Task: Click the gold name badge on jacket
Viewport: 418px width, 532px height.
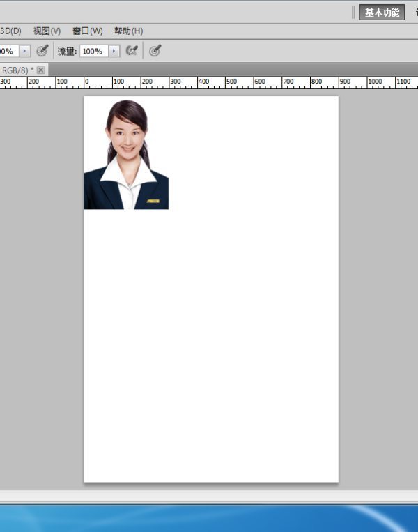Action: (x=153, y=201)
